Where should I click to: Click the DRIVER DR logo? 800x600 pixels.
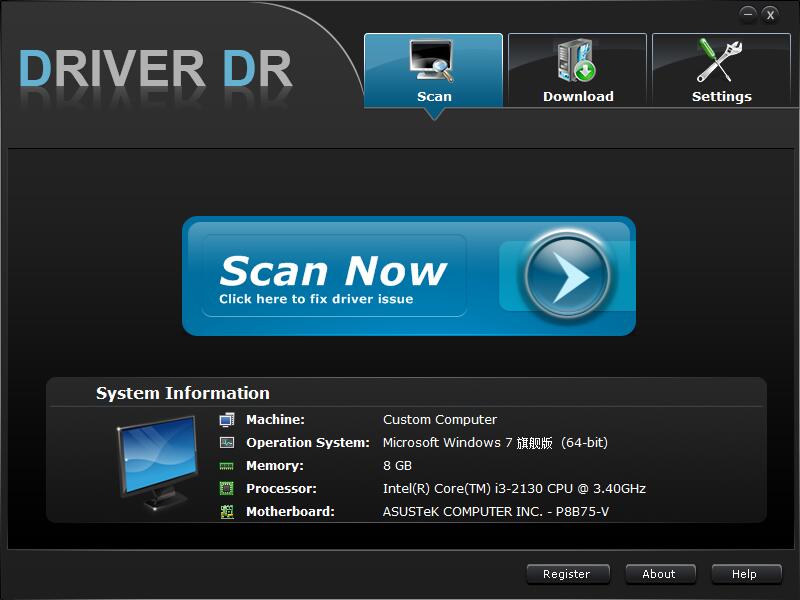click(156, 68)
